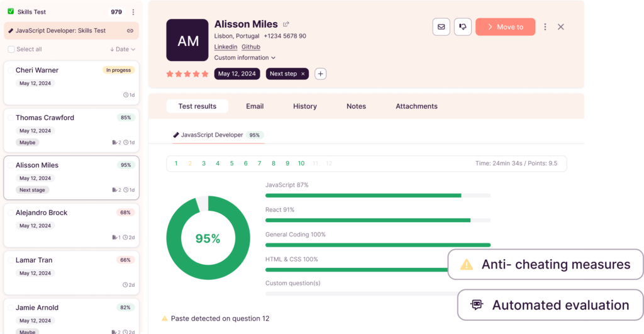Open the candidate's Linkedin link

226,47
